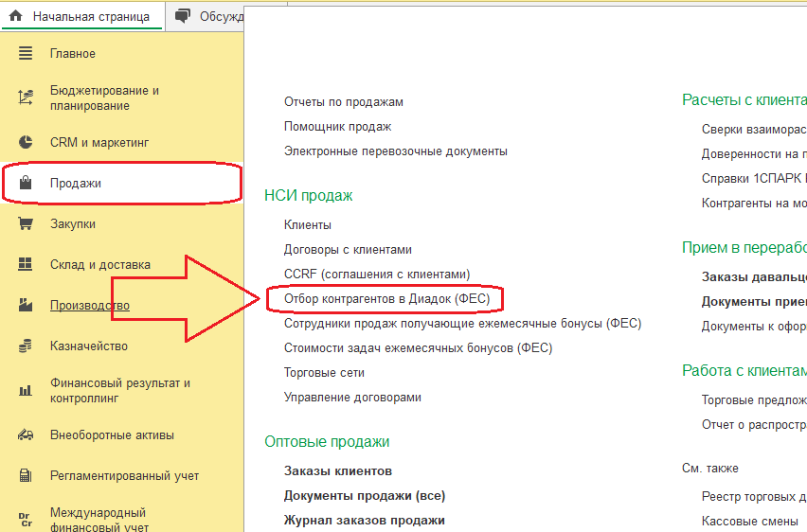The image size is (807, 532).
Task: Click the CRM и маркетинг pie chart icon
Action: (26, 142)
